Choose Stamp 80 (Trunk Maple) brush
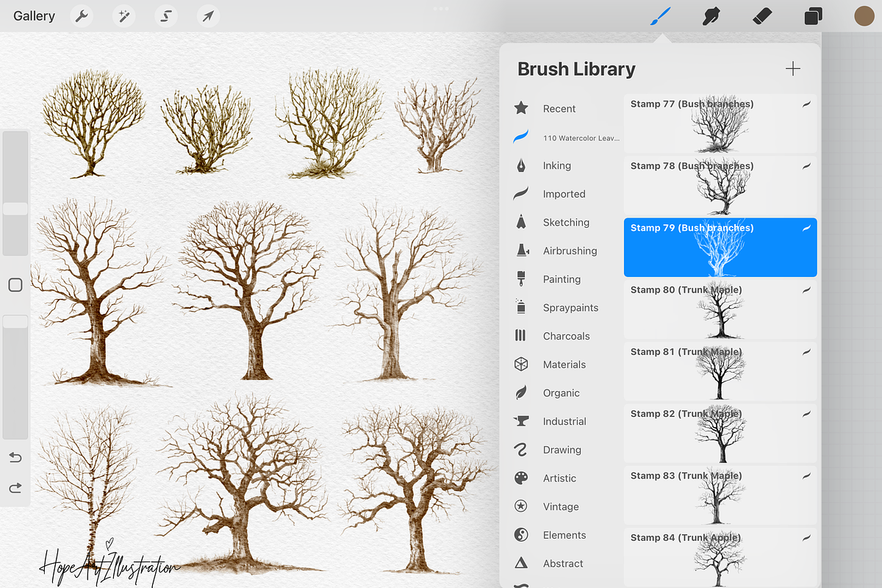Screen dimensions: 882x588 pos(720,309)
